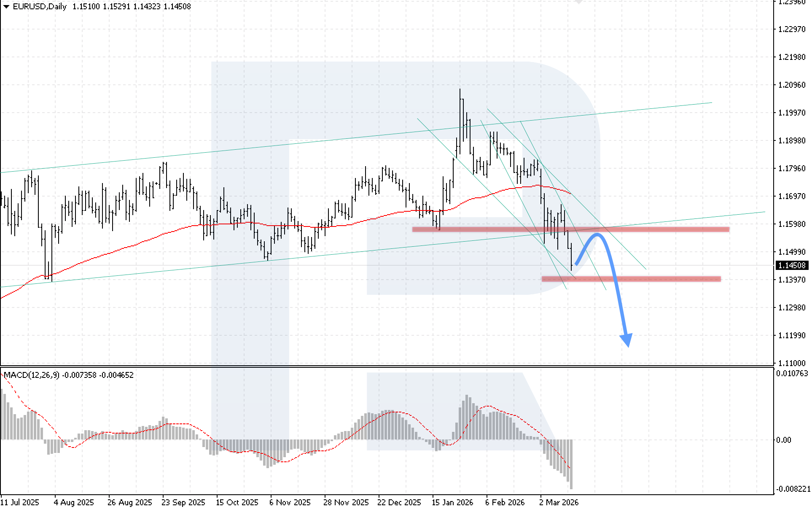Click the 11 Jul 2025 date label
The width and height of the screenshot is (812, 512).
coord(20,502)
